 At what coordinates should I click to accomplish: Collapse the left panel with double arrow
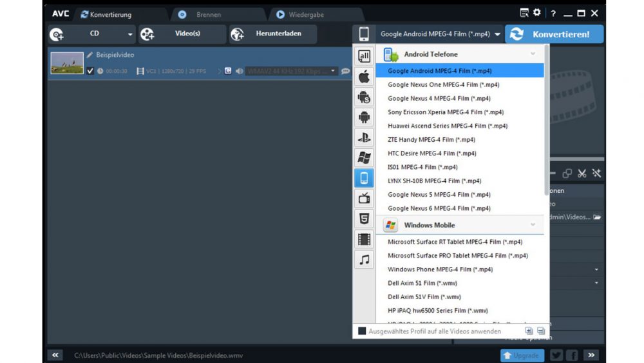(x=55, y=355)
